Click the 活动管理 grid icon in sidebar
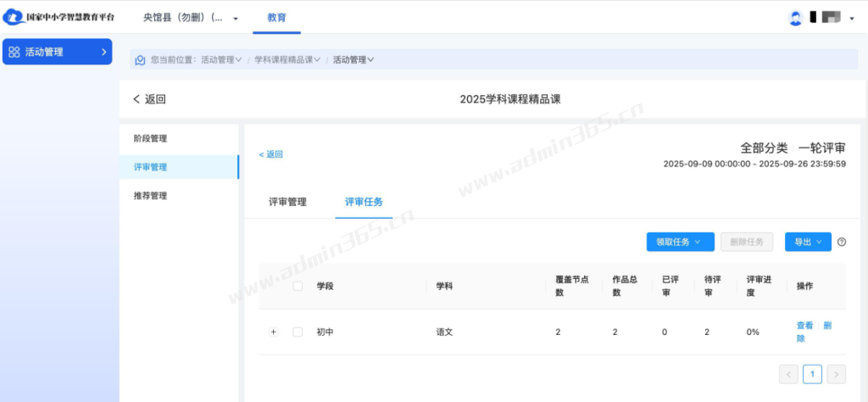Viewport: 868px width, 402px height. 14,52
